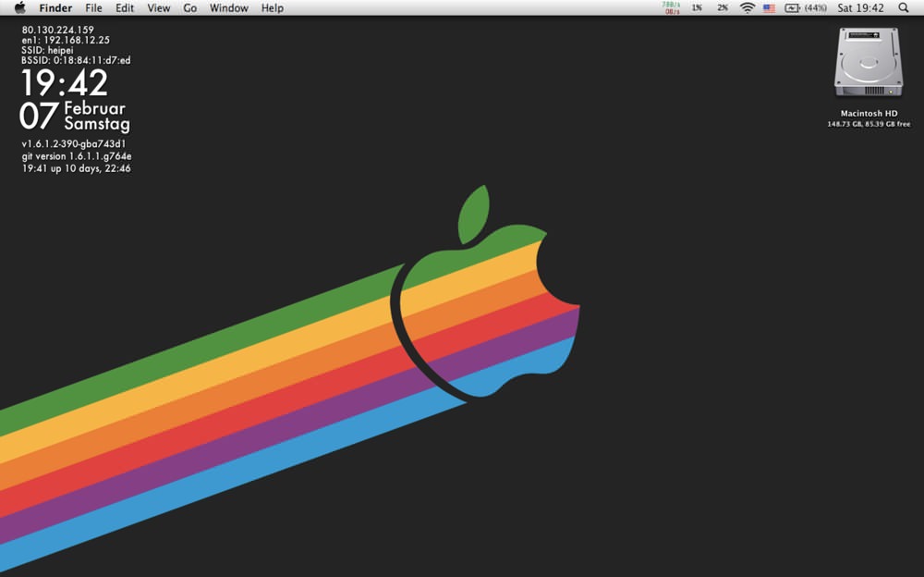Click the US flag input source icon

pos(769,8)
